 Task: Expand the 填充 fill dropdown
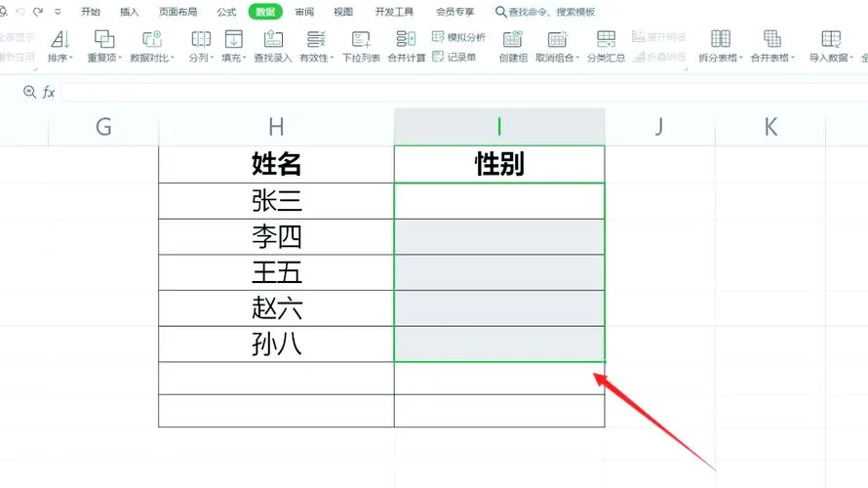tap(244, 58)
